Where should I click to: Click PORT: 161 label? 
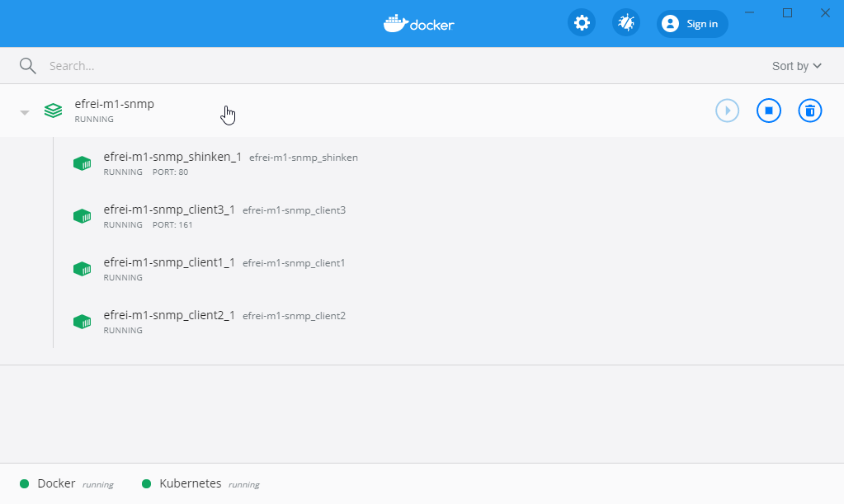click(x=172, y=225)
